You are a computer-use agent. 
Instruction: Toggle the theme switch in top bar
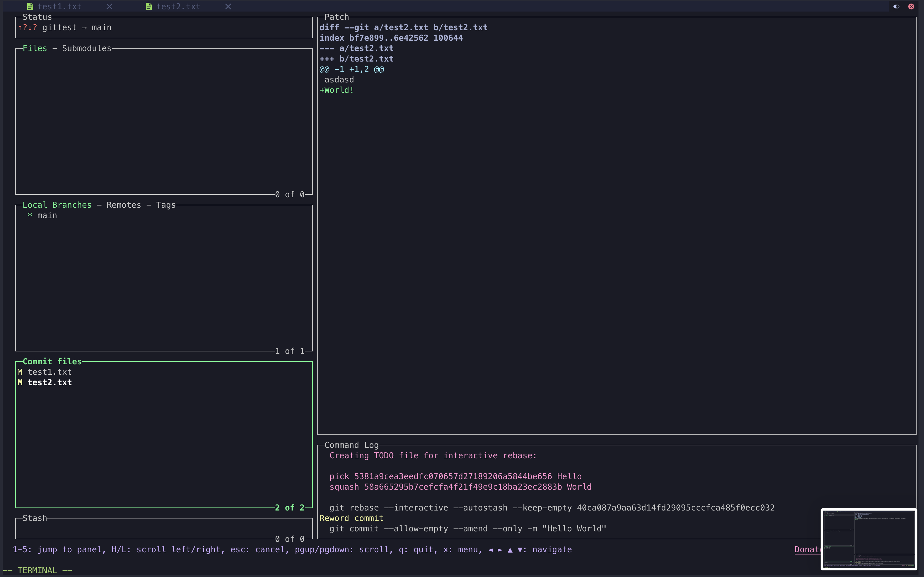(896, 7)
